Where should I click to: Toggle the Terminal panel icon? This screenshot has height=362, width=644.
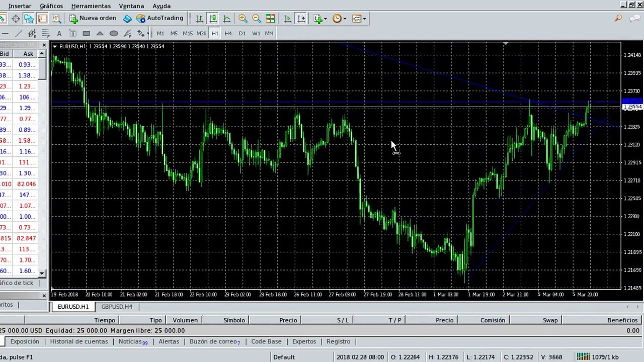(x=42, y=19)
